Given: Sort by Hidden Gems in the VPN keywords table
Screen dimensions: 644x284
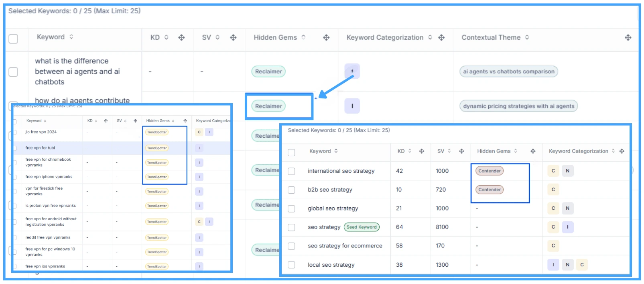Looking at the screenshot, I should coord(173,121).
